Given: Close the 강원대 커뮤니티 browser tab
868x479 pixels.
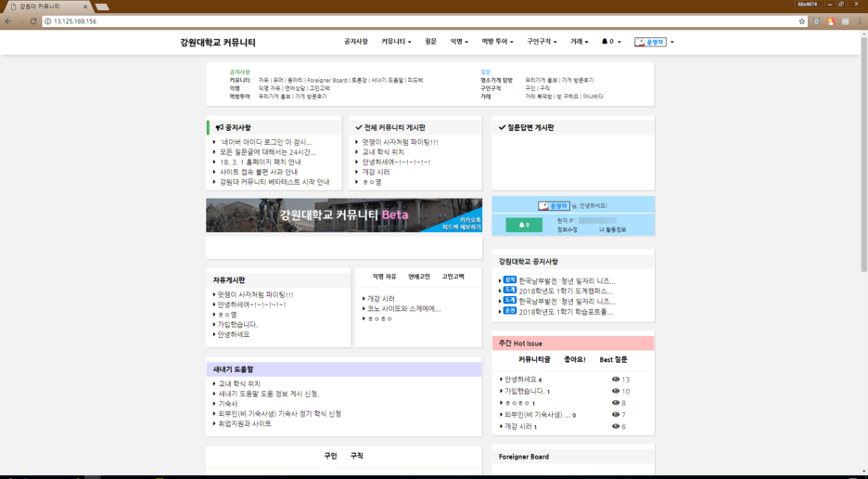Looking at the screenshot, I should pyautogui.click(x=85, y=6).
